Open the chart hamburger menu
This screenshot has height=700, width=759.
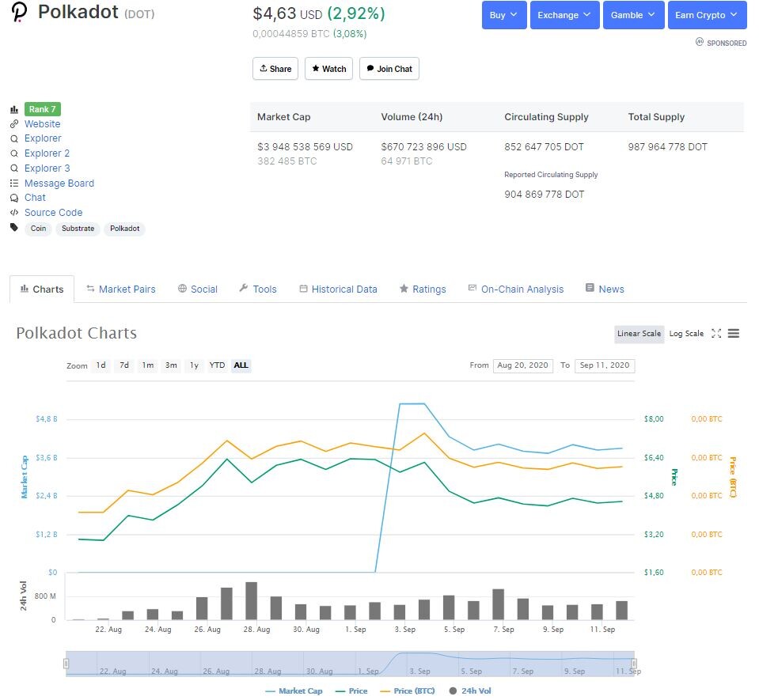coord(734,333)
